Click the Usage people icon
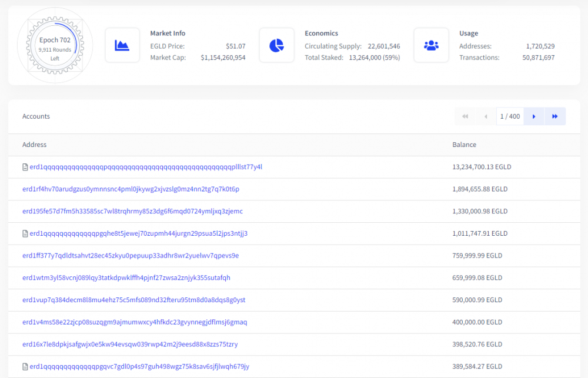The image size is (588, 378). tap(431, 45)
